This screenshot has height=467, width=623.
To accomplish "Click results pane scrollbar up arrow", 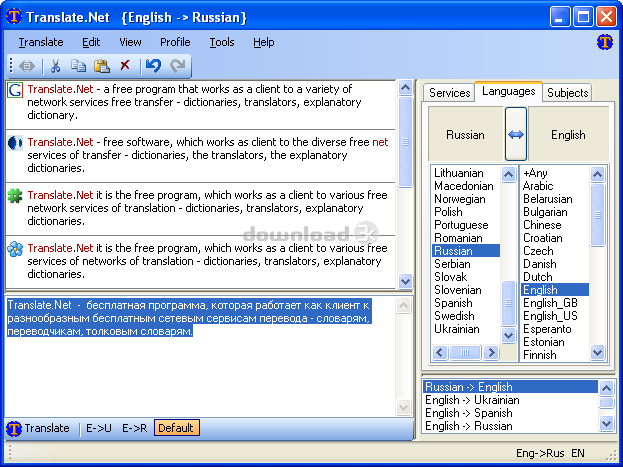I will pyautogui.click(x=405, y=87).
